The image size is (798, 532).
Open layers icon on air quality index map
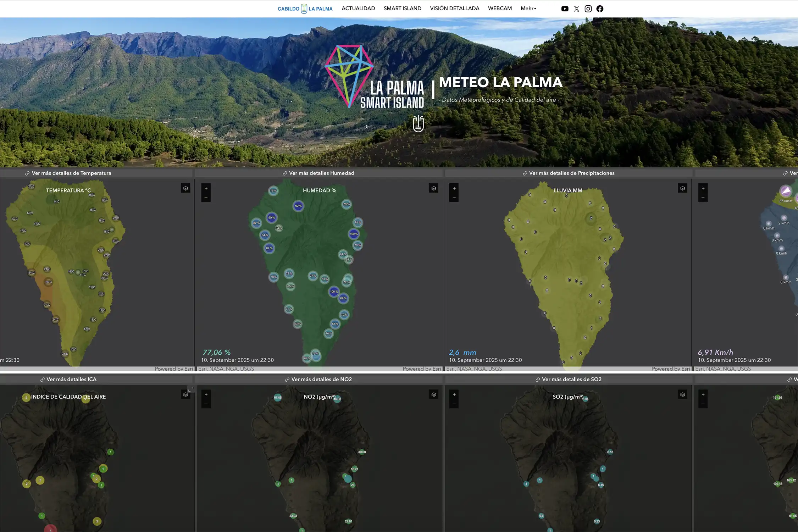tap(185, 394)
